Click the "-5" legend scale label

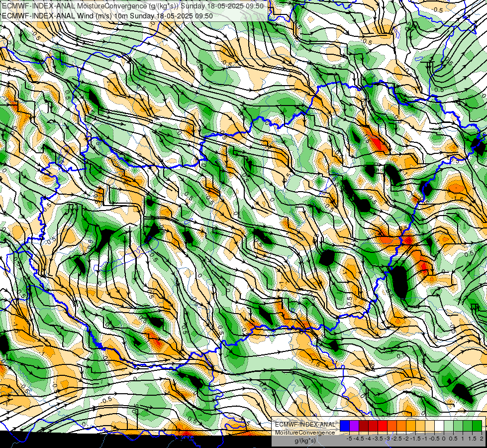349,439
